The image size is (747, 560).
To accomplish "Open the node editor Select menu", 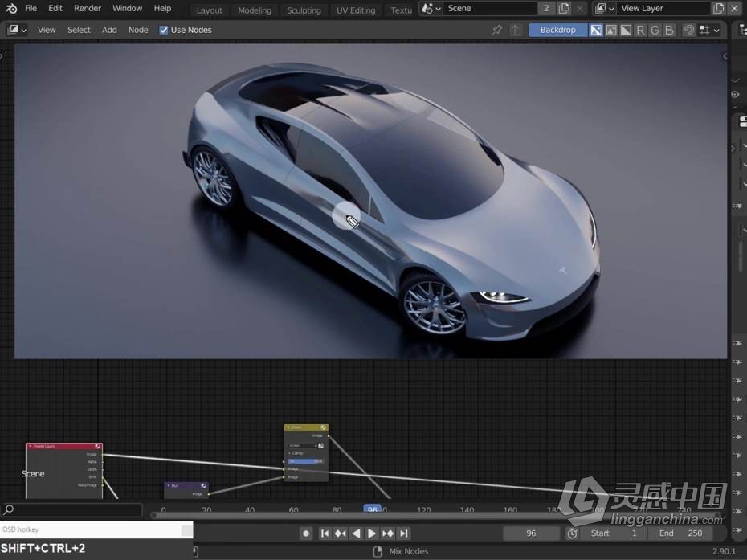I will [79, 30].
